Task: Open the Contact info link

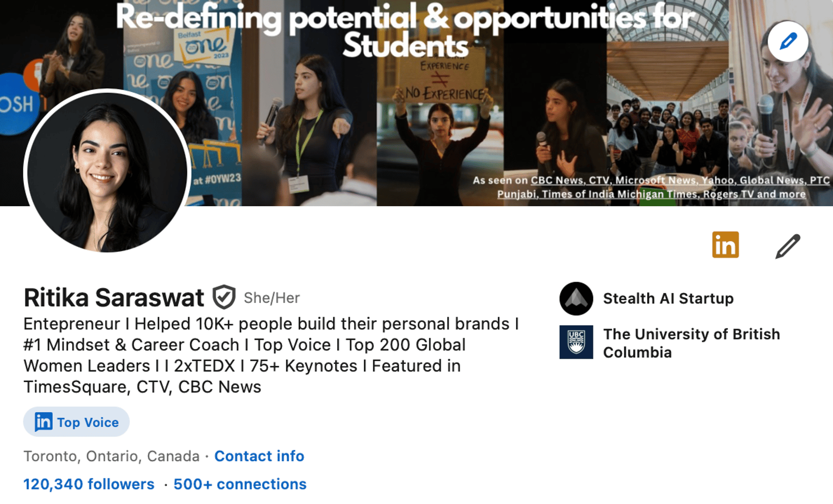Action: pos(259,456)
